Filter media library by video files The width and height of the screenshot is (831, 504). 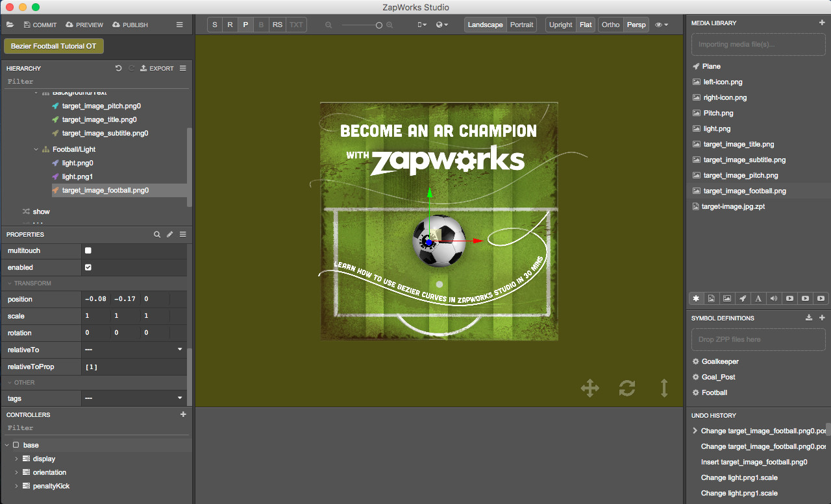pos(789,298)
